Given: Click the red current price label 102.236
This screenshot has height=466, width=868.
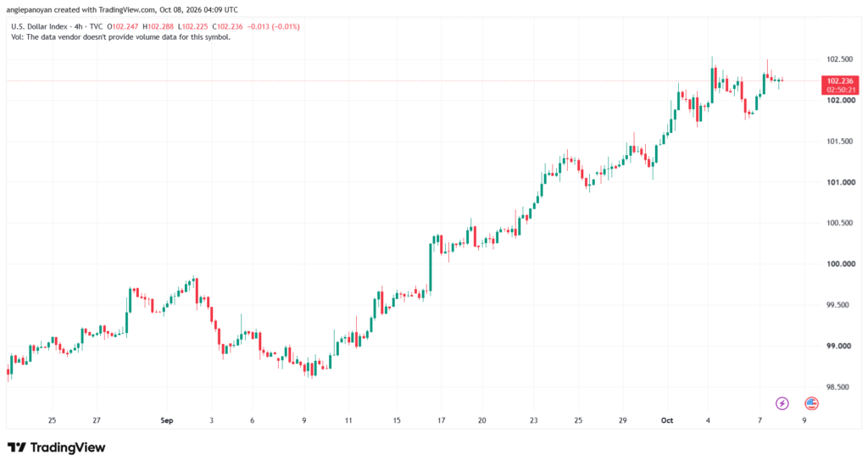Looking at the screenshot, I should click(840, 86).
